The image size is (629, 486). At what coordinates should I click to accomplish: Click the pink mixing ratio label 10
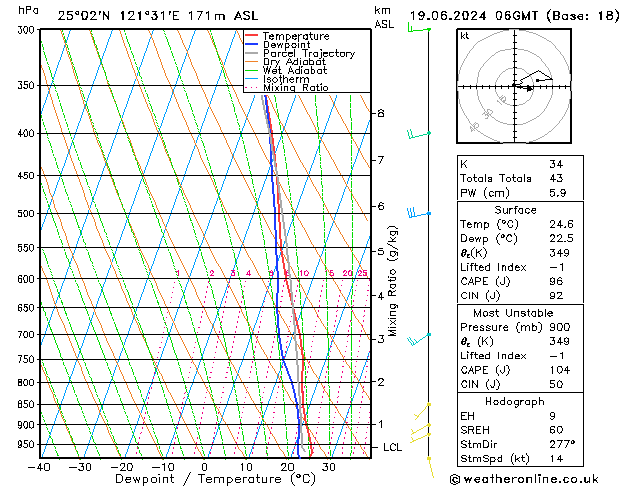(x=304, y=273)
